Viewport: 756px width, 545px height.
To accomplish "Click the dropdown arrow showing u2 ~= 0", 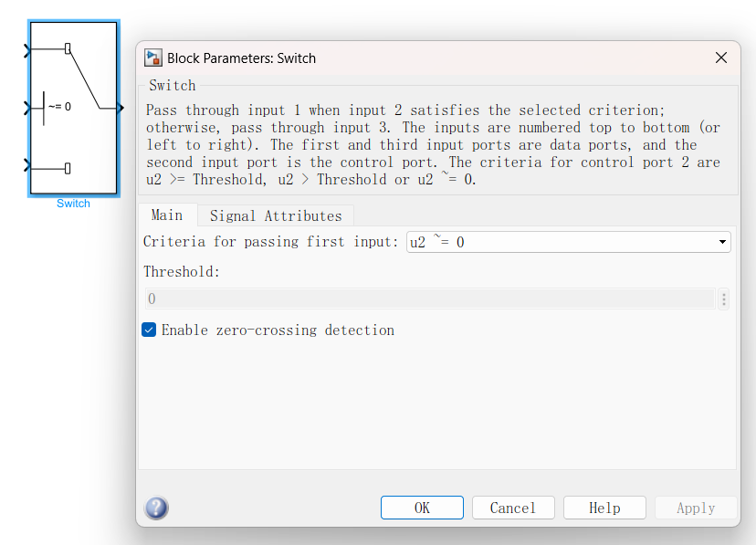I will [x=722, y=242].
